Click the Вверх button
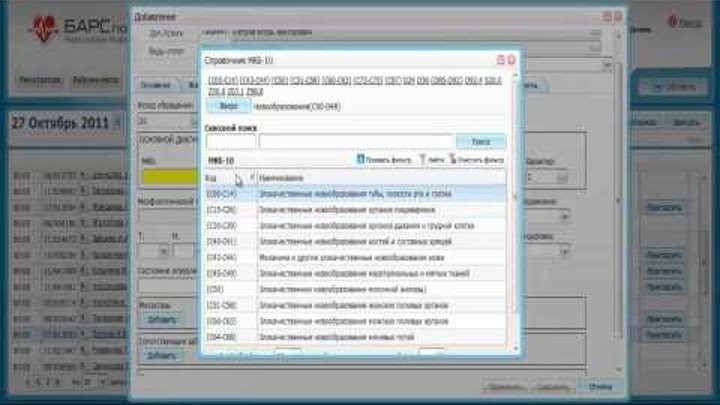The width and height of the screenshot is (720, 405). tap(228, 106)
